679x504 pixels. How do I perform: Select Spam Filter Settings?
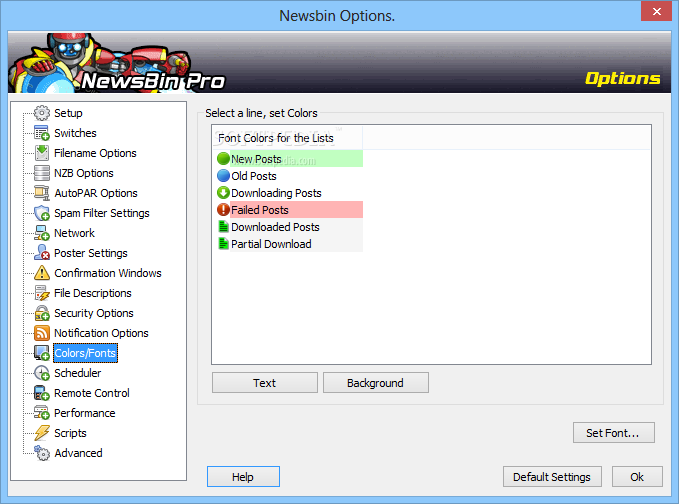tap(101, 213)
